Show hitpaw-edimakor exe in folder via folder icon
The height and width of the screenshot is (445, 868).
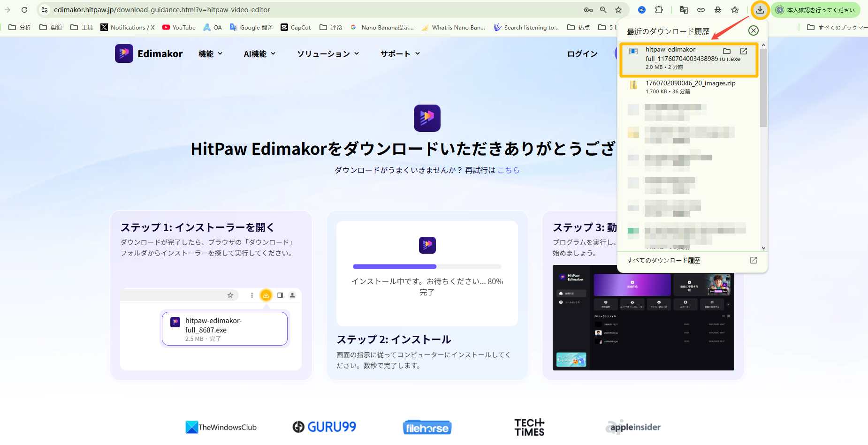728,52
